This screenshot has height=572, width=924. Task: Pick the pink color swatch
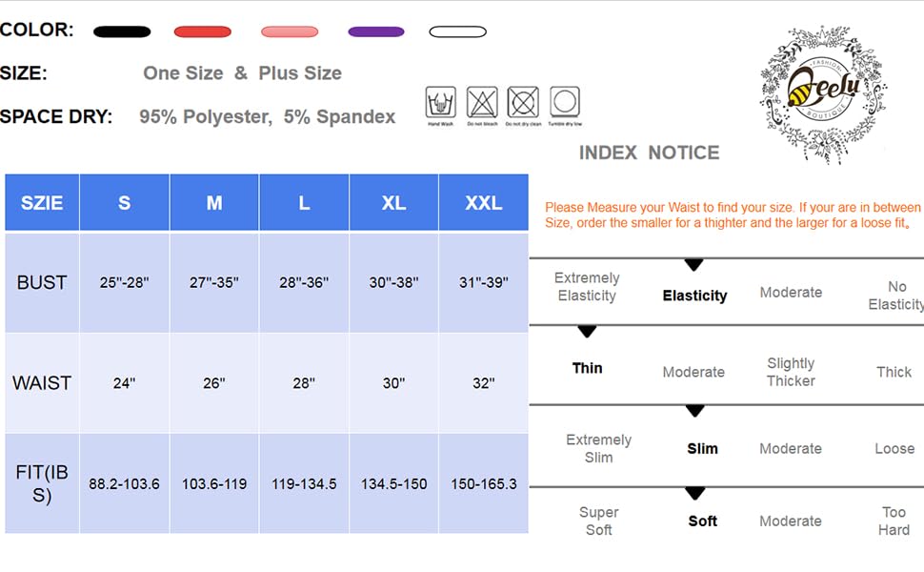pyautogui.click(x=290, y=31)
